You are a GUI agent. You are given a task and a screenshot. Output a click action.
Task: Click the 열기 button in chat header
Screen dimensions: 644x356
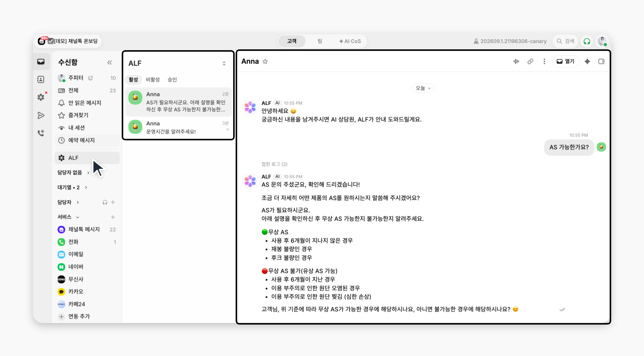pyautogui.click(x=566, y=61)
